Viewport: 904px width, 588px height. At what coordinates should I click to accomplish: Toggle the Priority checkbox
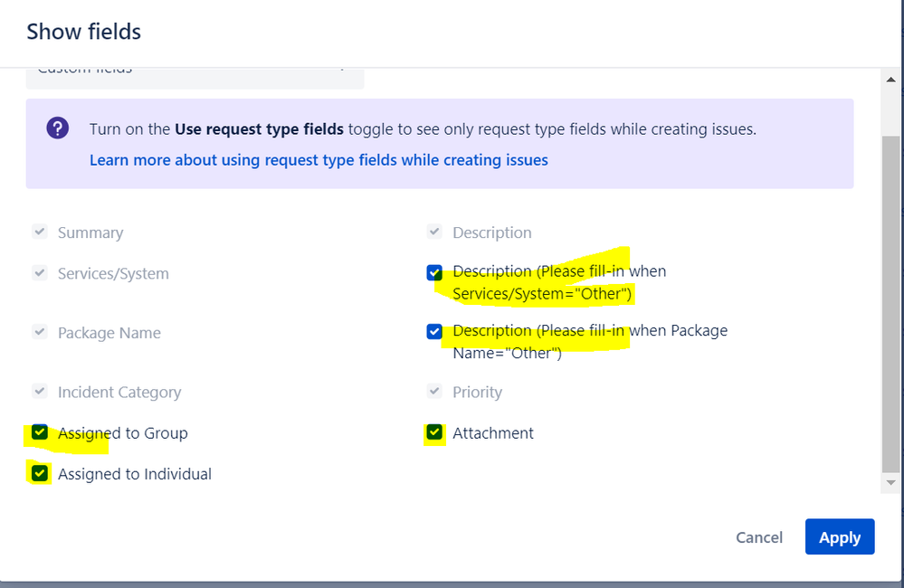(x=434, y=392)
